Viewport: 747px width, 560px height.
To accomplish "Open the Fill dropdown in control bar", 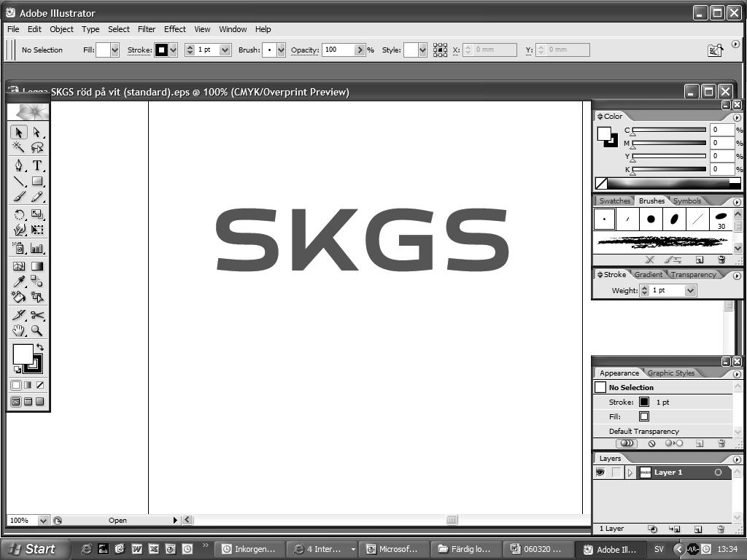I will [x=115, y=50].
